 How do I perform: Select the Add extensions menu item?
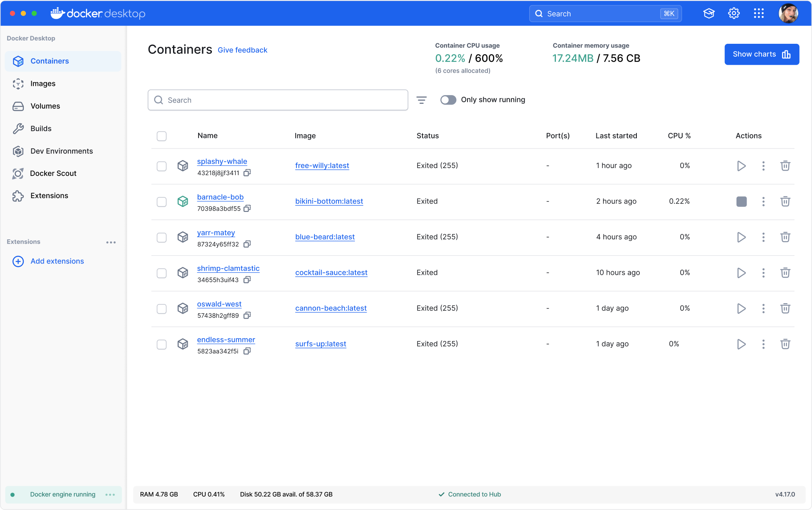(x=57, y=261)
